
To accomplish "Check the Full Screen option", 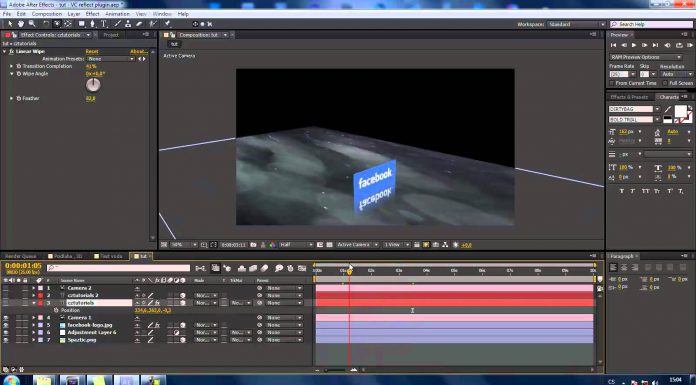I will point(665,83).
